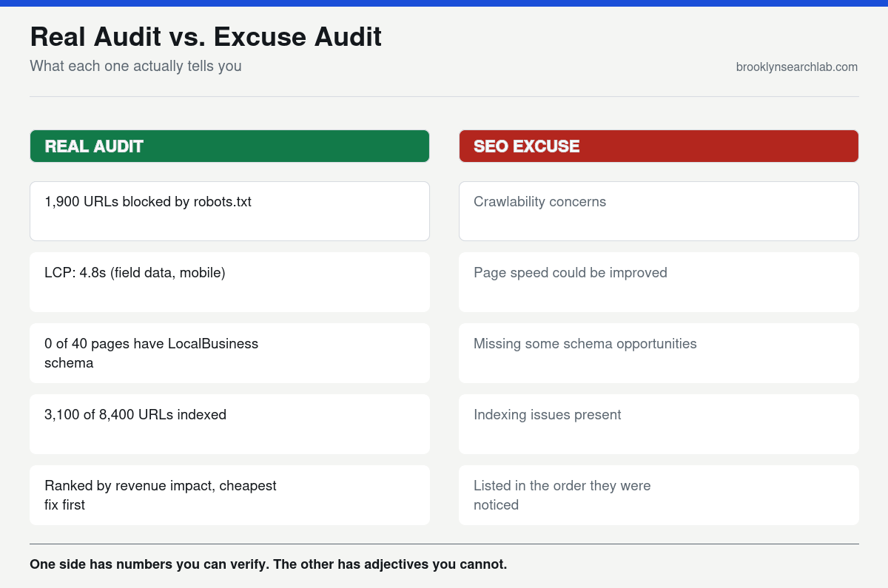Select 'Listed in the order they were noticed'
This screenshot has height=588, width=888.
659,495
